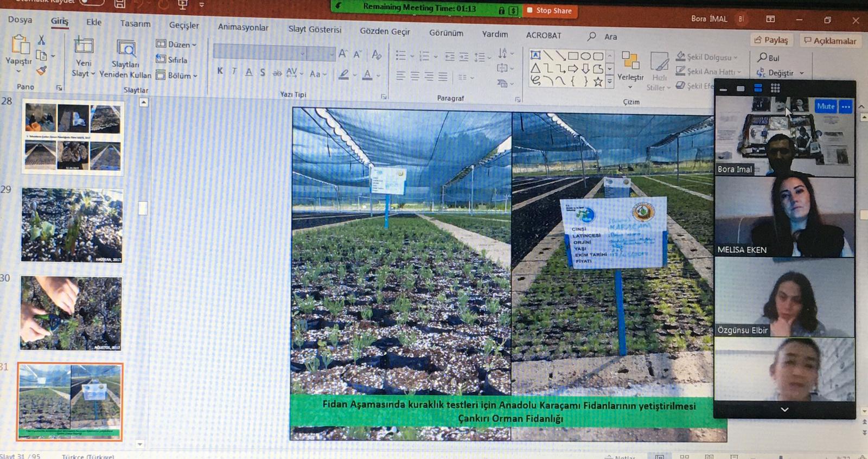Switch to the ACROBAT tab
The width and height of the screenshot is (868, 459).
click(x=544, y=35)
